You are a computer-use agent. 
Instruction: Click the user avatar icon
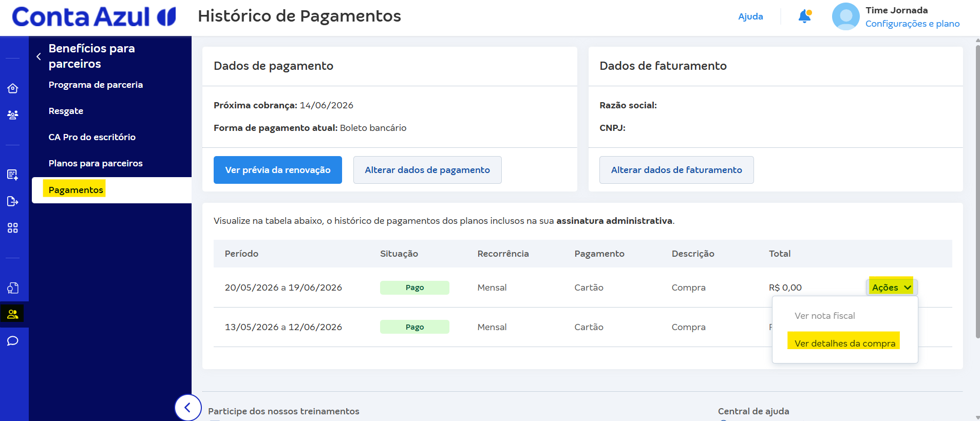pos(845,16)
